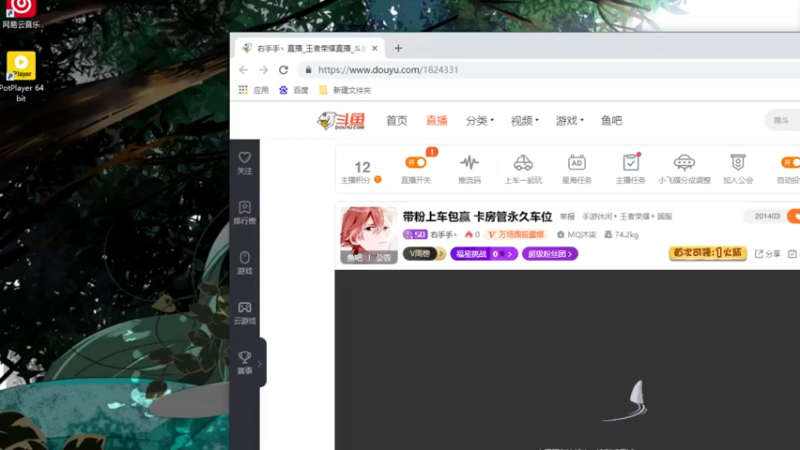Open 游戏 mouse icon in sidebar
Viewport: 800px width, 450px height.
click(245, 263)
